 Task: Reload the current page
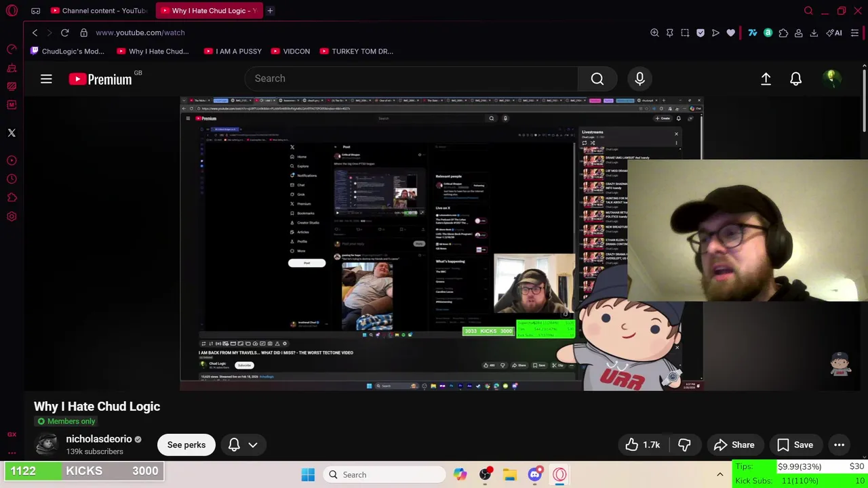tap(65, 33)
